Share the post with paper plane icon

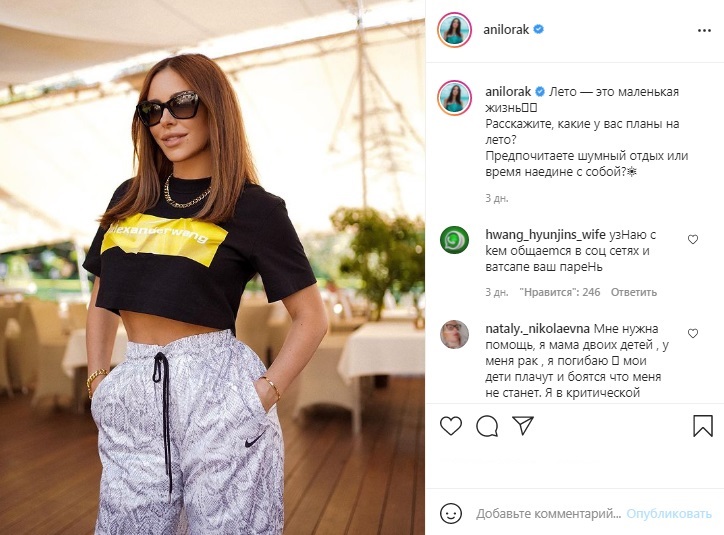523,425
